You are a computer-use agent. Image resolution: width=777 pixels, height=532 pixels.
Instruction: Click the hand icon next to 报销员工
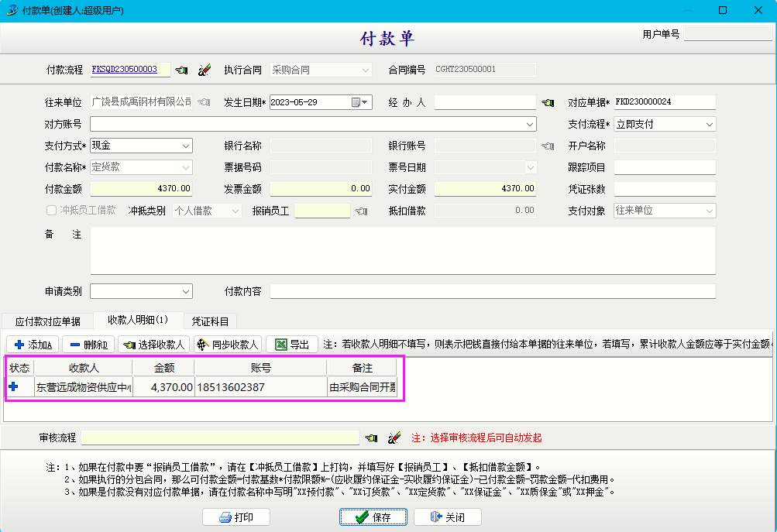[361, 211]
